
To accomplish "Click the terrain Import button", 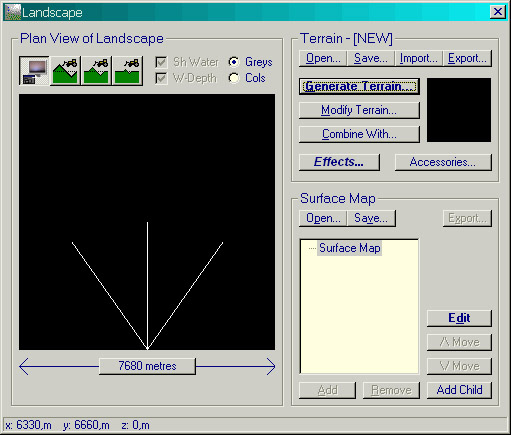I will point(419,58).
